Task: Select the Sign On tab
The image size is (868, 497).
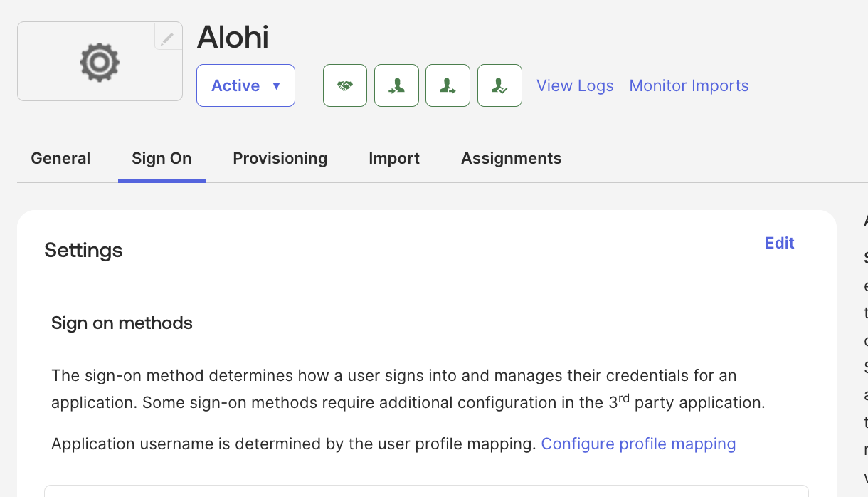Action: click(162, 158)
